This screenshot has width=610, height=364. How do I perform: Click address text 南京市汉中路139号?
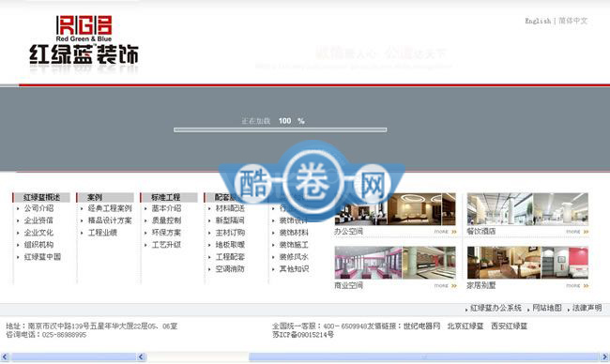[58, 326]
